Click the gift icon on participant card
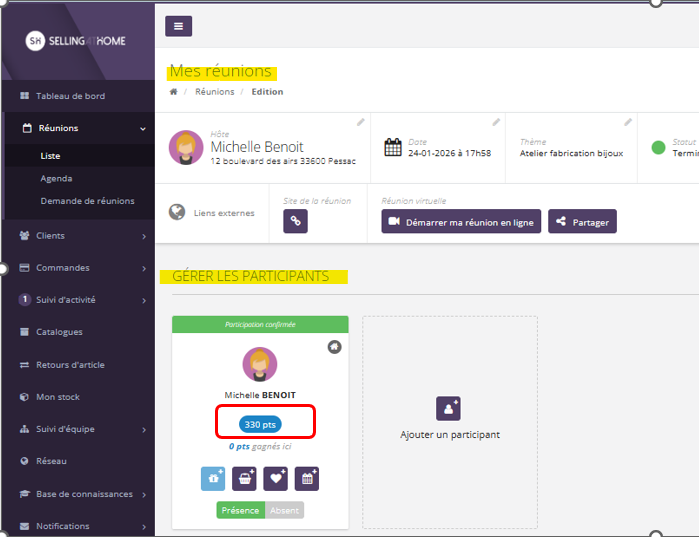 tap(214, 478)
